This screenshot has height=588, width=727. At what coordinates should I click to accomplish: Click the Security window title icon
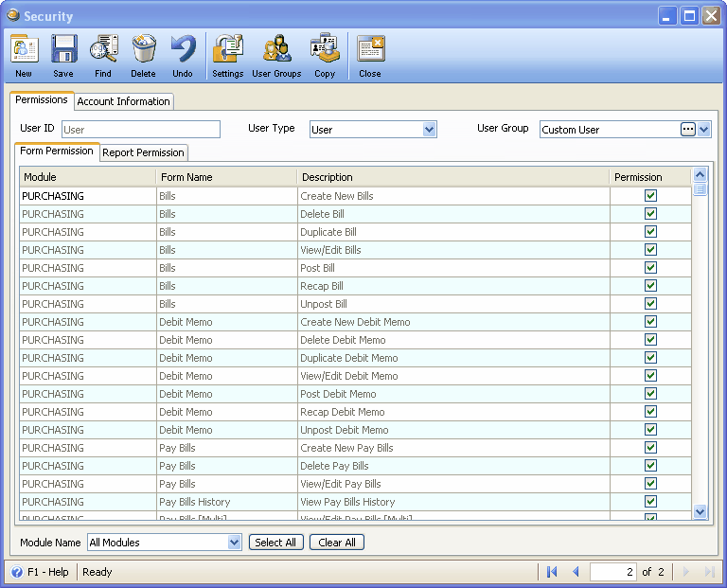tap(13, 15)
